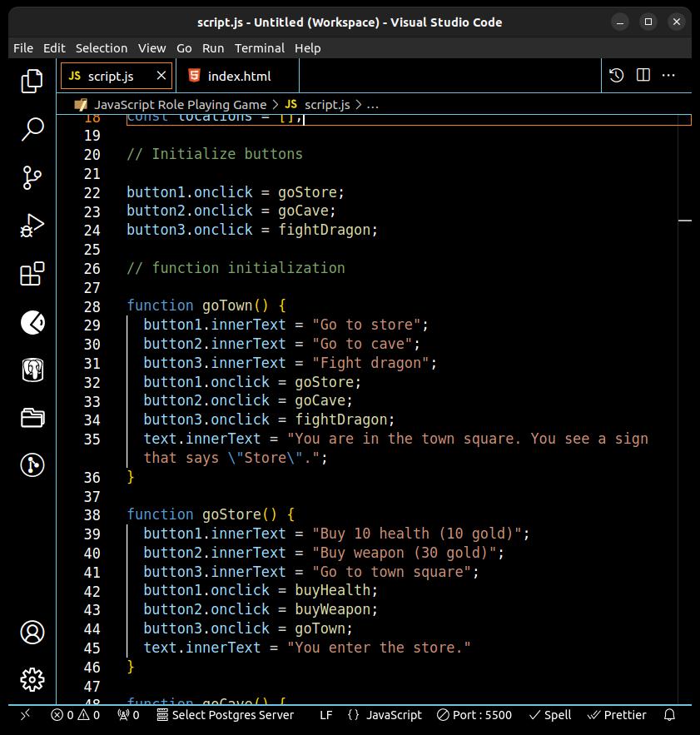
Task: Click Port : 5500 Live Server status
Action: click(474, 715)
